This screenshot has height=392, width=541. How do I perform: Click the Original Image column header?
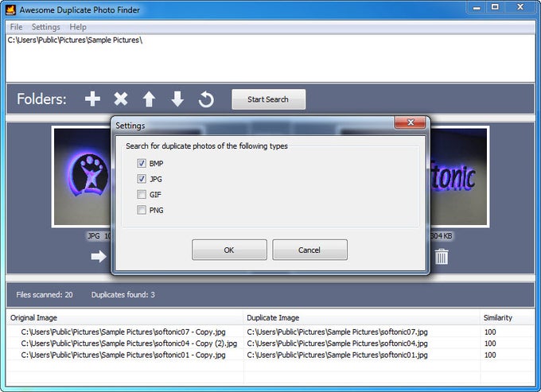125,318
